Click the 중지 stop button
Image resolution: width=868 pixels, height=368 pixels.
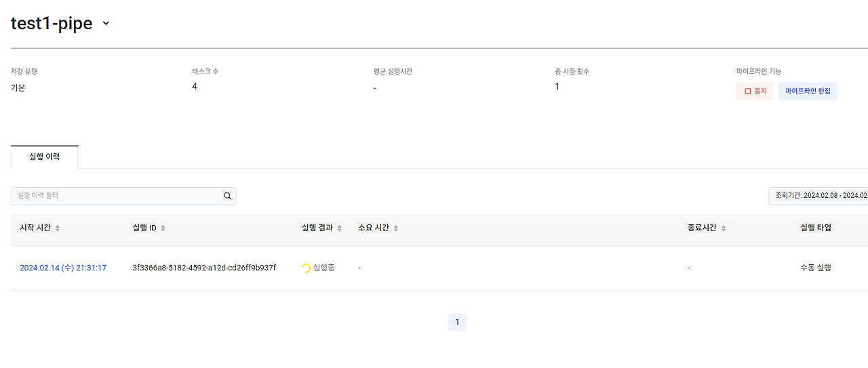(x=755, y=91)
